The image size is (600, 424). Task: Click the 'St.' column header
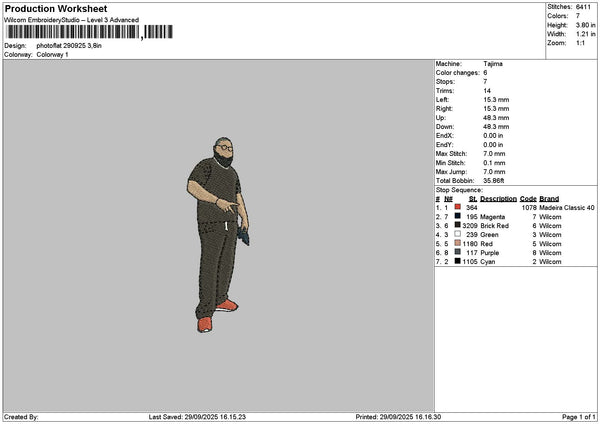pos(473,199)
